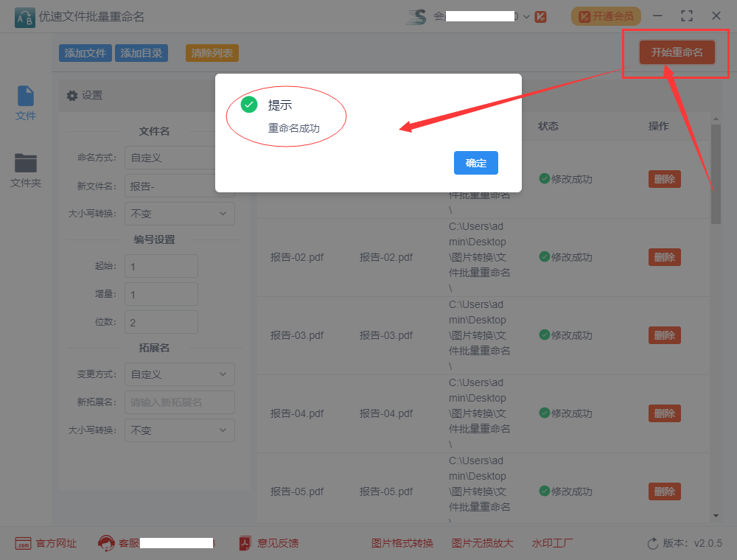Open 官方网址 link icon
The height and width of the screenshot is (560, 737).
click(x=23, y=544)
